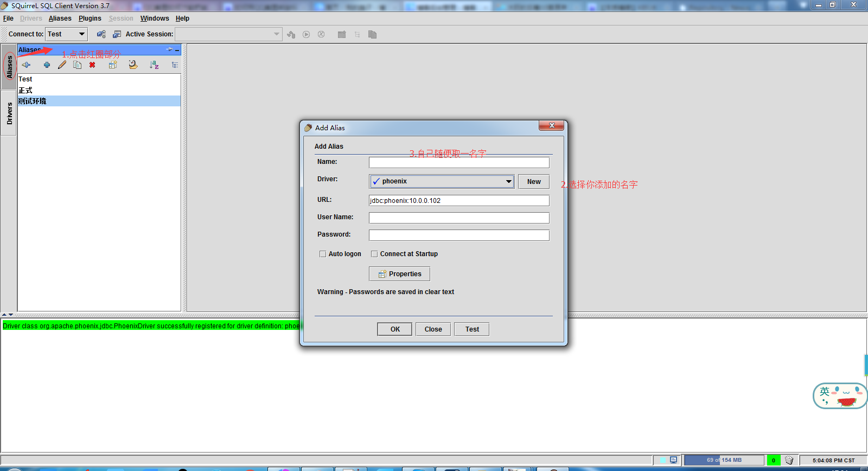The height and width of the screenshot is (471, 868).
Task: Click the cyan square status indicator
Action: click(x=663, y=460)
